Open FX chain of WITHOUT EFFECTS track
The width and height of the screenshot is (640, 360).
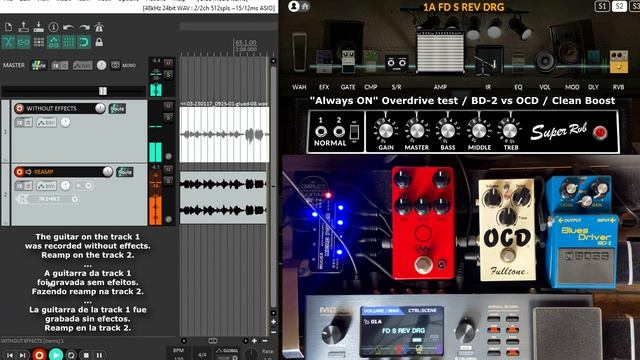click(24, 122)
